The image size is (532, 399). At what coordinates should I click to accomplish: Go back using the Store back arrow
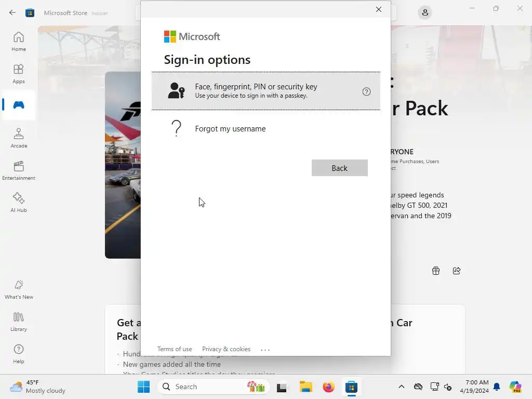point(12,12)
